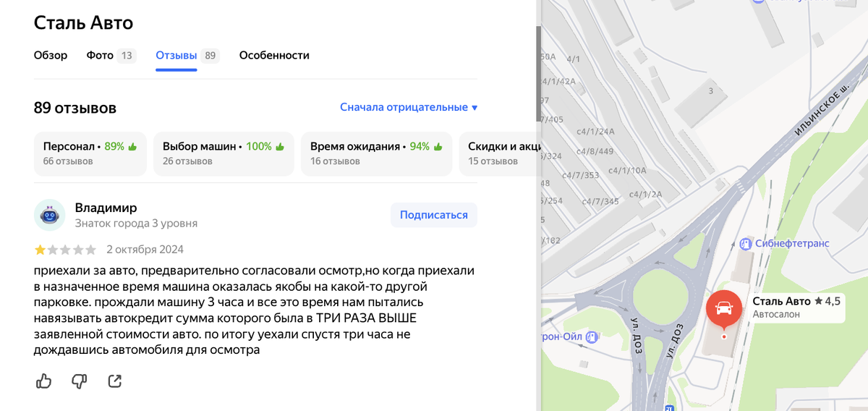Switch to the Обзор tab

point(51,55)
